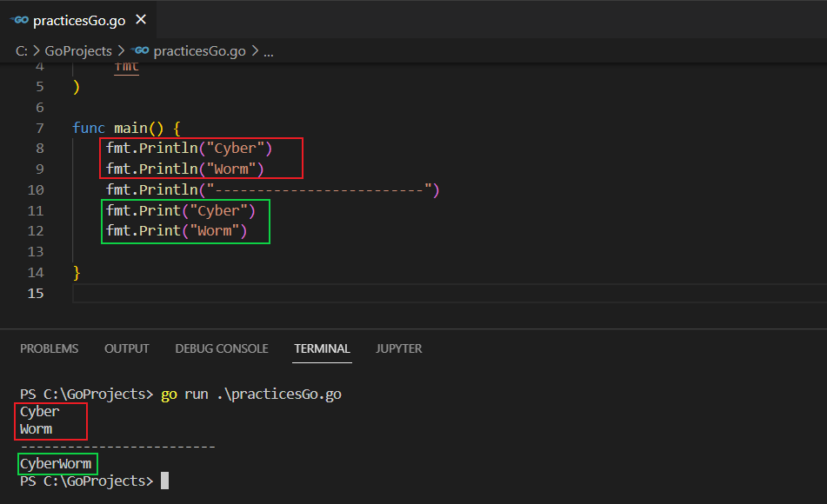The image size is (827, 504).
Task: Open the practicesGo.go breadcrumb item
Action: pyautogui.click(x=199, y=51)
